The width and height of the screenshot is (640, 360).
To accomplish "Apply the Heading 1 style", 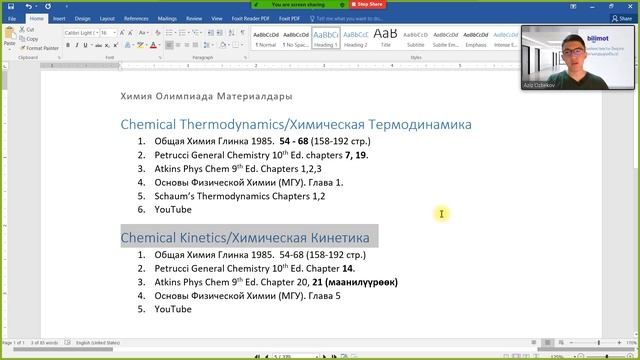I will 326,38.
